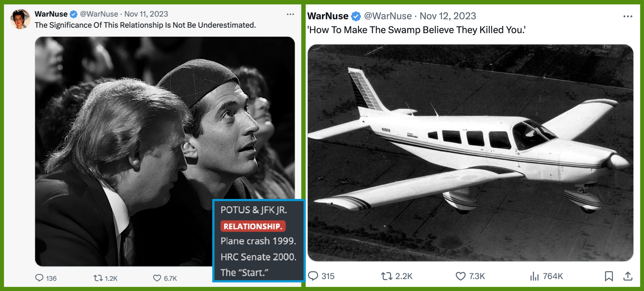Bookmark the Nov 12 airplane tweet
This screenshot has width=644, height=291.
tap(609, 276)
